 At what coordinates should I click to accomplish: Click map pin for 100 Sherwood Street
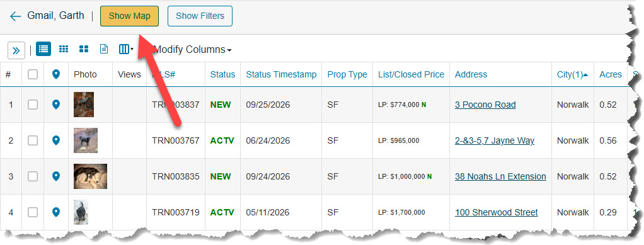coord(56,213)
